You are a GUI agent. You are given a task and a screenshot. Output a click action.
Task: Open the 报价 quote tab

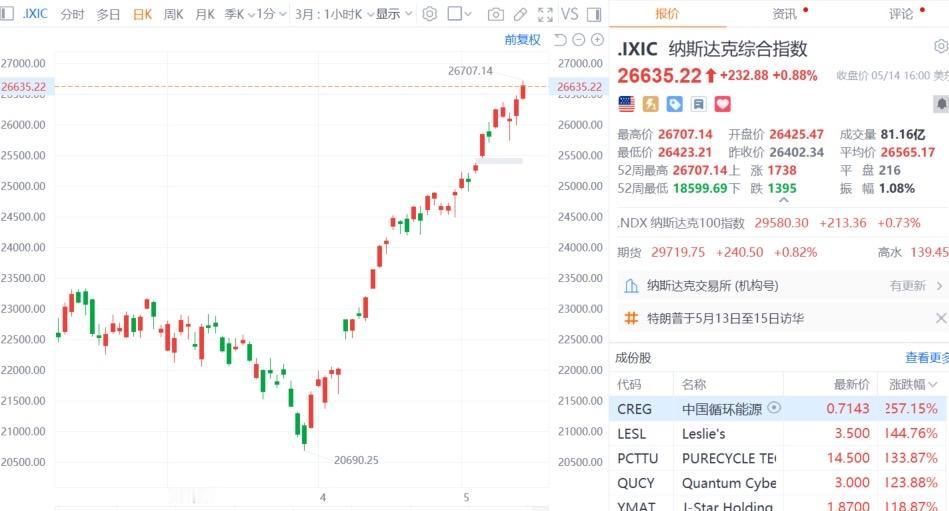(667, 13)
